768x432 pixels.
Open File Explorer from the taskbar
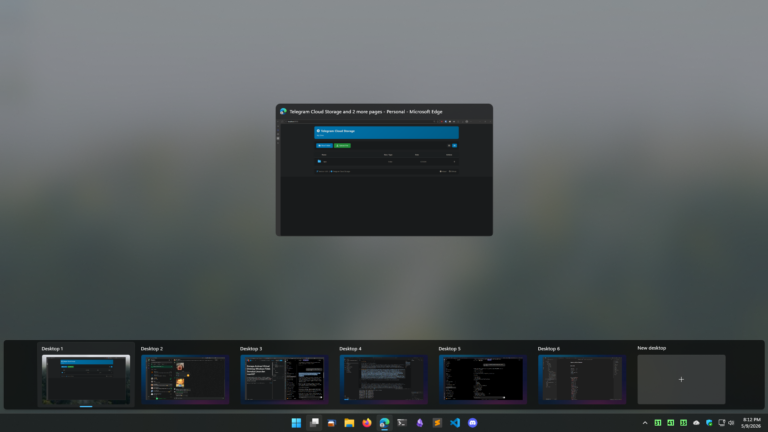[x=349, y=423]
